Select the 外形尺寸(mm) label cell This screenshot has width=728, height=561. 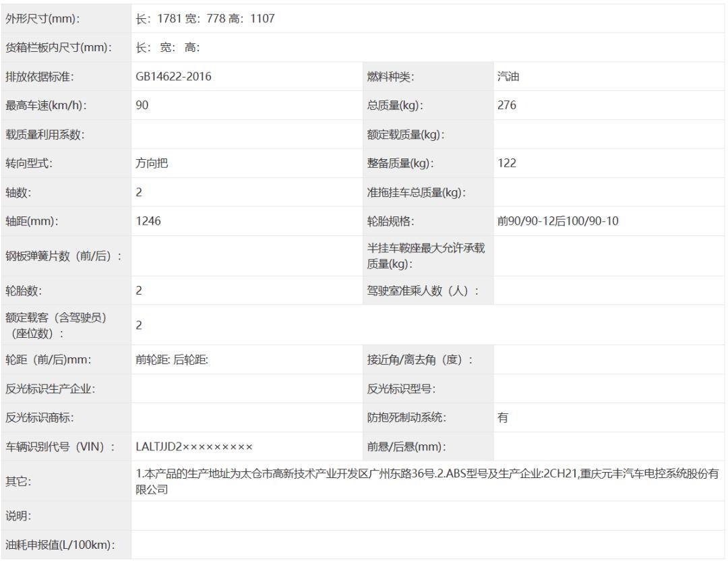(42, 19)
